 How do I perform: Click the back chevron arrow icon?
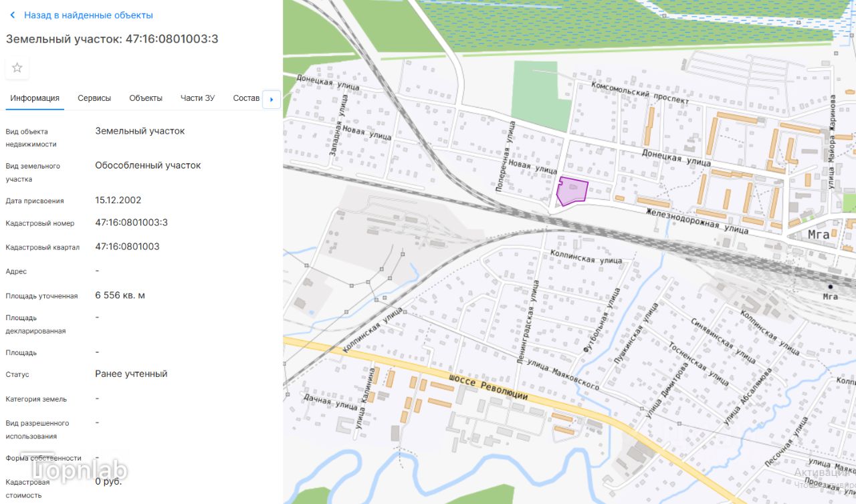click(x=12, y=15)
